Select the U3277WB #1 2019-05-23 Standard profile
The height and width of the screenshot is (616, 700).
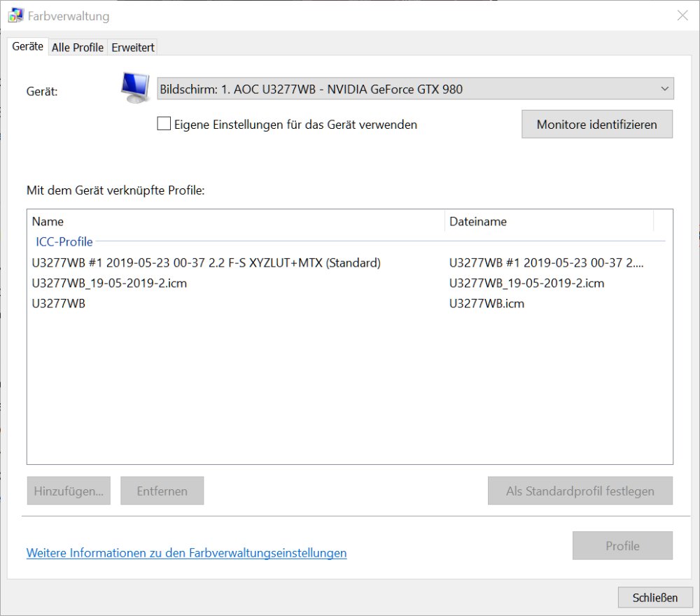[206, 263]
